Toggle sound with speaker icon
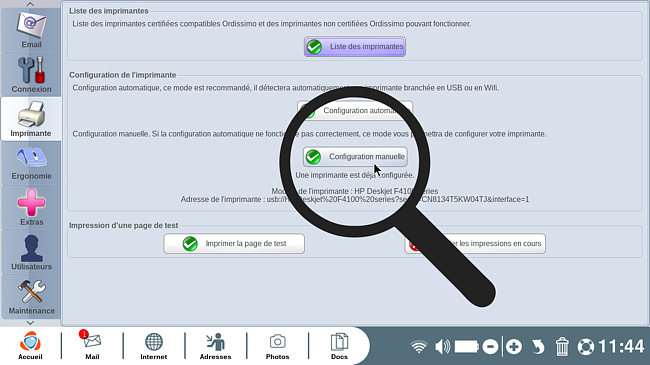The width and height of the screenshot is (650, 365). click(x=442, y=346)
